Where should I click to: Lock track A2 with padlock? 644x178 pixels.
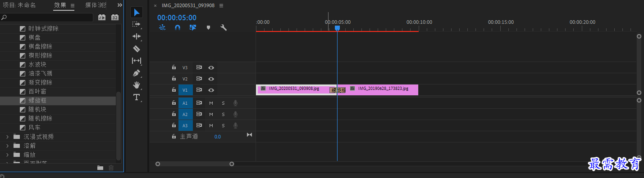click(x=174, y=114)
